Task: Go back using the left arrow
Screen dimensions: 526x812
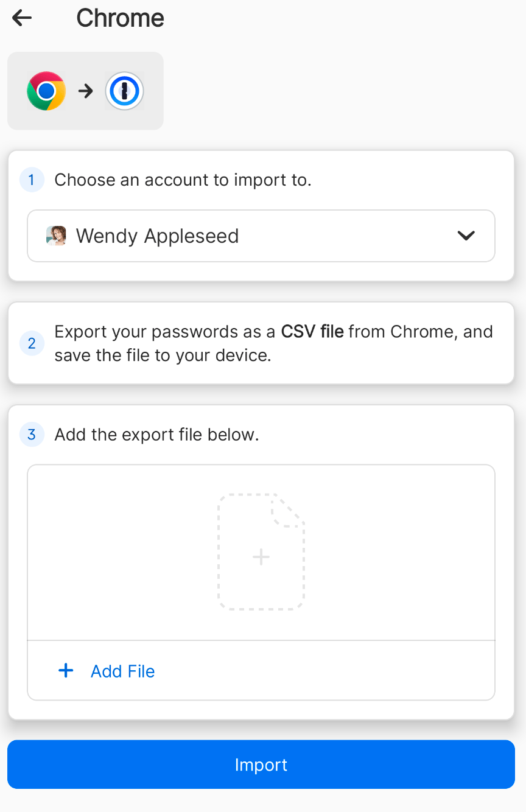Action: tap(22, 18)
